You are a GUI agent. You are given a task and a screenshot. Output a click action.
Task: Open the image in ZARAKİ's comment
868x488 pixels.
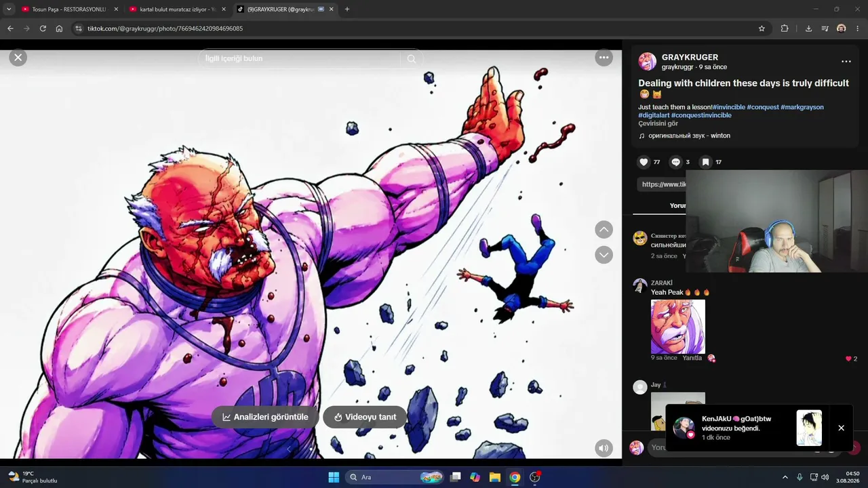678,327
